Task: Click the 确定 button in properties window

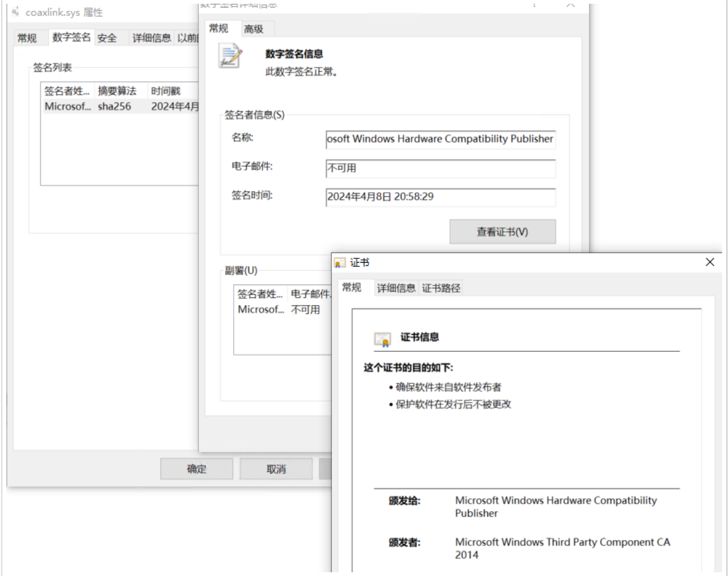Action: (x=197, y=469)
